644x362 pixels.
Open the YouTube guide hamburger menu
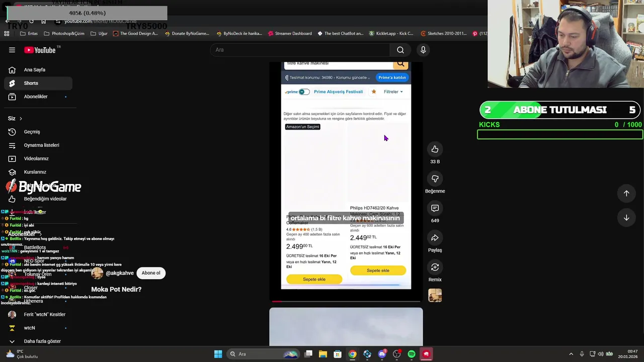pyautogui.click(x=12, y=50)
